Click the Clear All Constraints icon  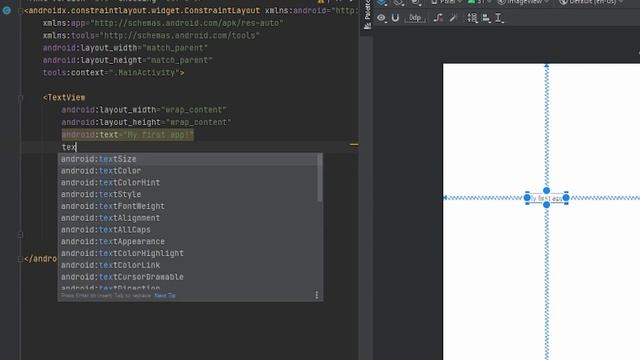click(438, 18)
